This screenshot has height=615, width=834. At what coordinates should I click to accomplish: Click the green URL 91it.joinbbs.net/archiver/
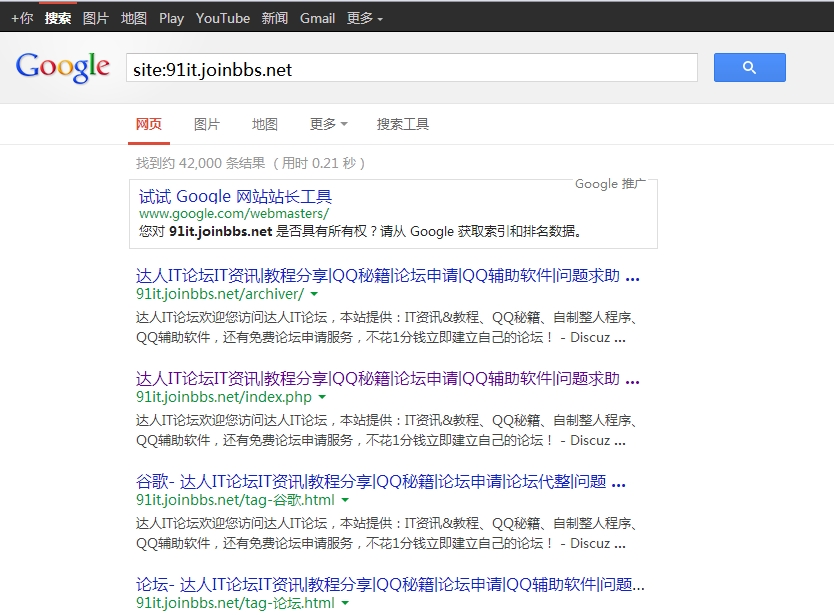[220, 294]
